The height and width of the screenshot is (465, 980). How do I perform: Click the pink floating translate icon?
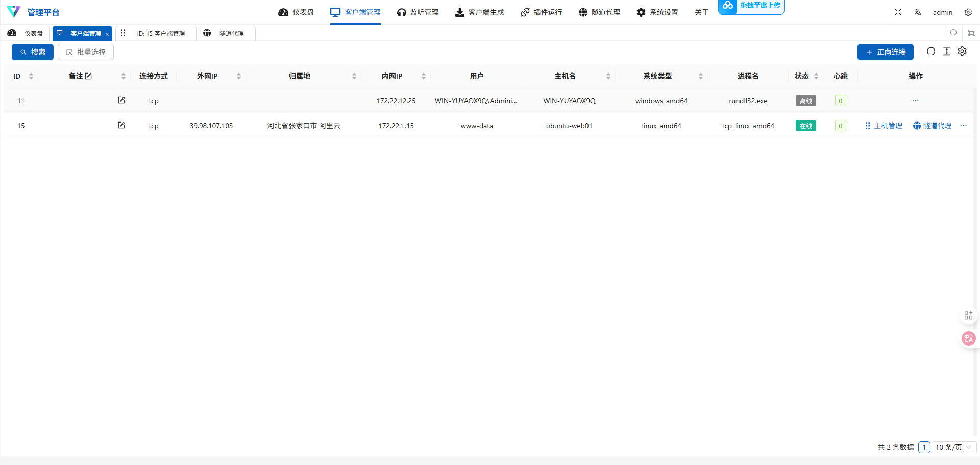[x=968, y=338]
